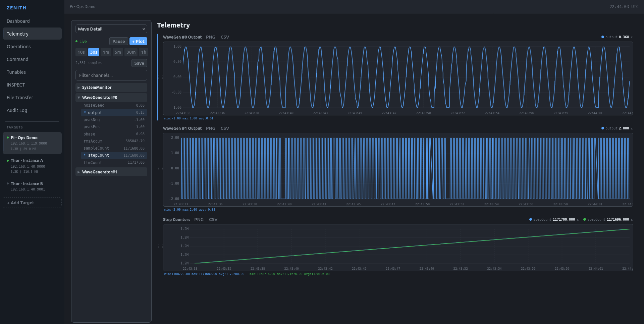Switch to the Command section
The width and height of the screenshot is (644, 324).
(17, 59)
